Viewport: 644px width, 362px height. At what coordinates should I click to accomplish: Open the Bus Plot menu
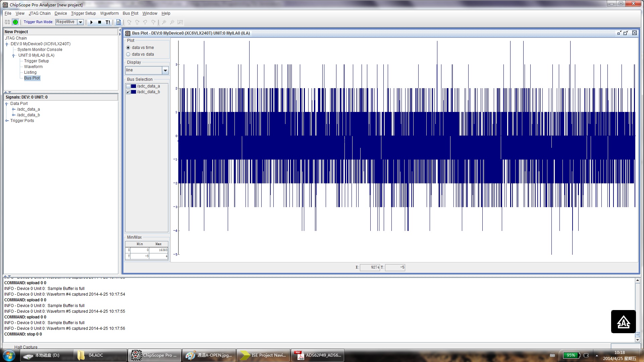[130, 13]
